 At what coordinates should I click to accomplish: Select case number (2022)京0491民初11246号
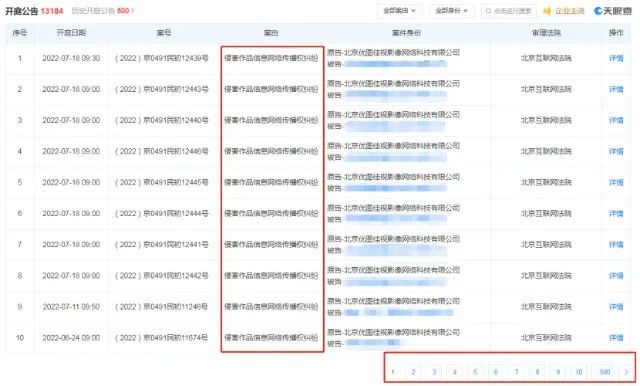click(162, 307)
